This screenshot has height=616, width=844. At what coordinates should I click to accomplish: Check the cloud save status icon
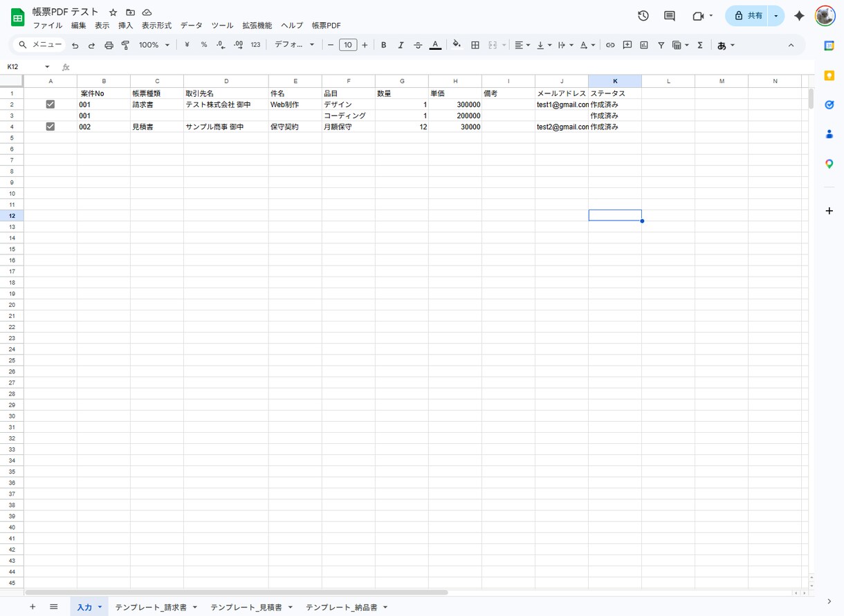click(147, 12)
